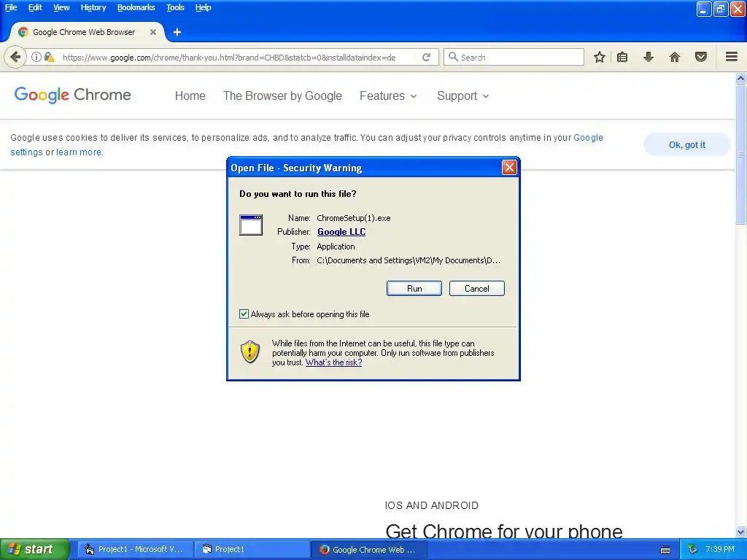Click the Firefox icon in taskbar button
Viewport: 747px width, 560px height.
pyautogui.click(x=325, y=550)
